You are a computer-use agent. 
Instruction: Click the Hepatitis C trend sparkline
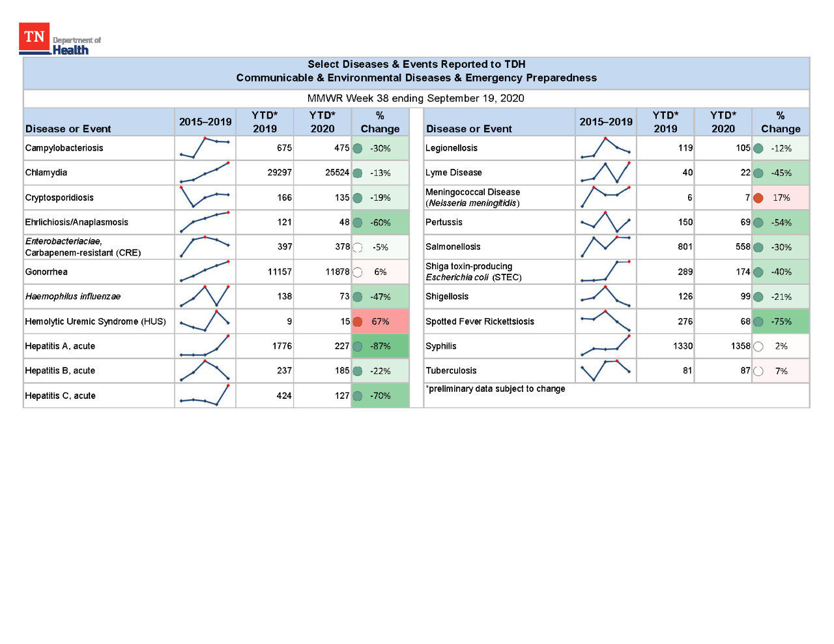click(x=205, y=396)
